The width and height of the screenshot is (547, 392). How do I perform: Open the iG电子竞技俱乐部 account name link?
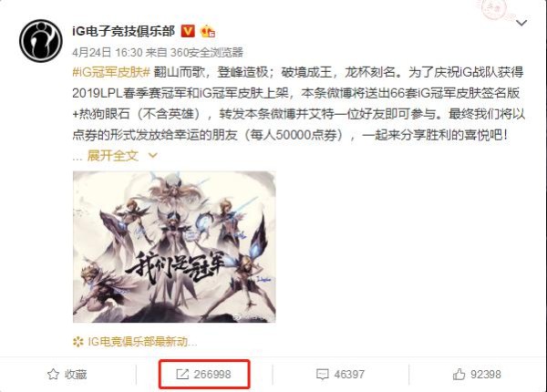[x=123, y=31]
